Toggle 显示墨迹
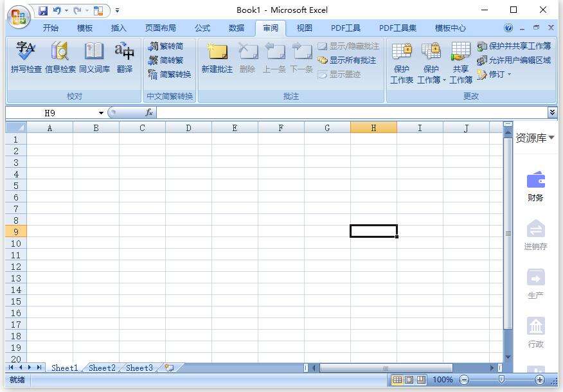563x392 pixels. point(339,75)
